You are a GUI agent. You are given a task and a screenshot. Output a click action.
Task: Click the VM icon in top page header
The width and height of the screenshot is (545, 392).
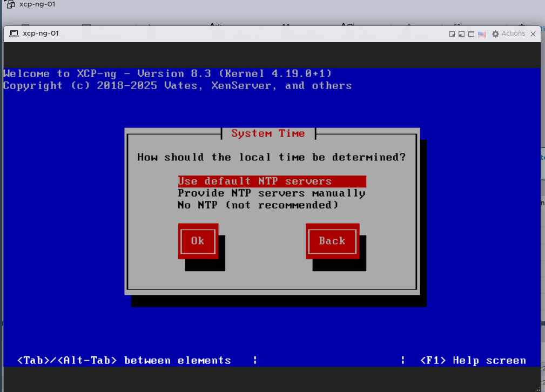(10, 5)
